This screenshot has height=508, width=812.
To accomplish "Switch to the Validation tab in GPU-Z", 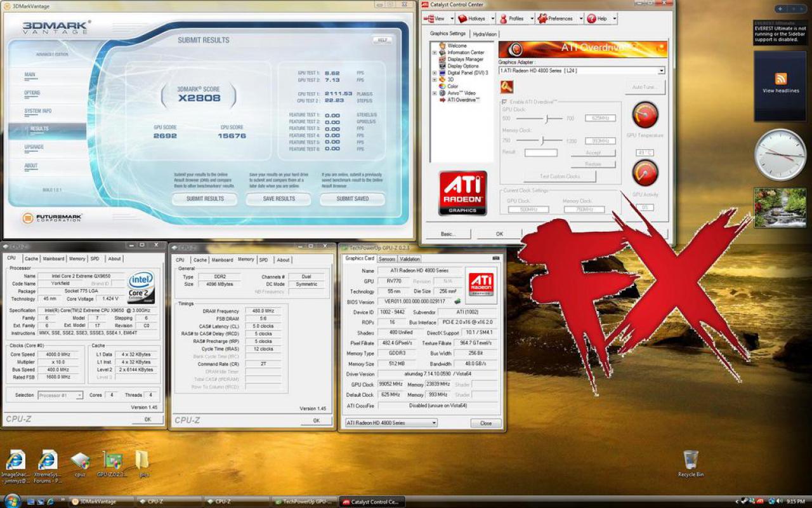I will pyautogui.click(x=410, y=259).
